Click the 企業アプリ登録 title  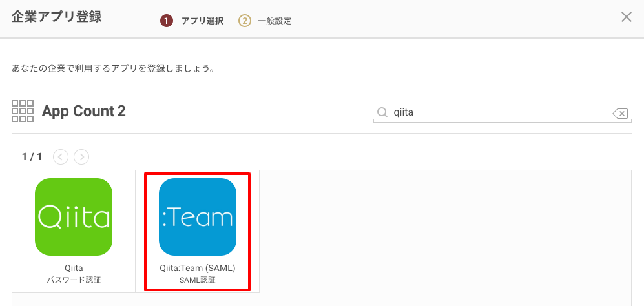[x=57, y=17]
